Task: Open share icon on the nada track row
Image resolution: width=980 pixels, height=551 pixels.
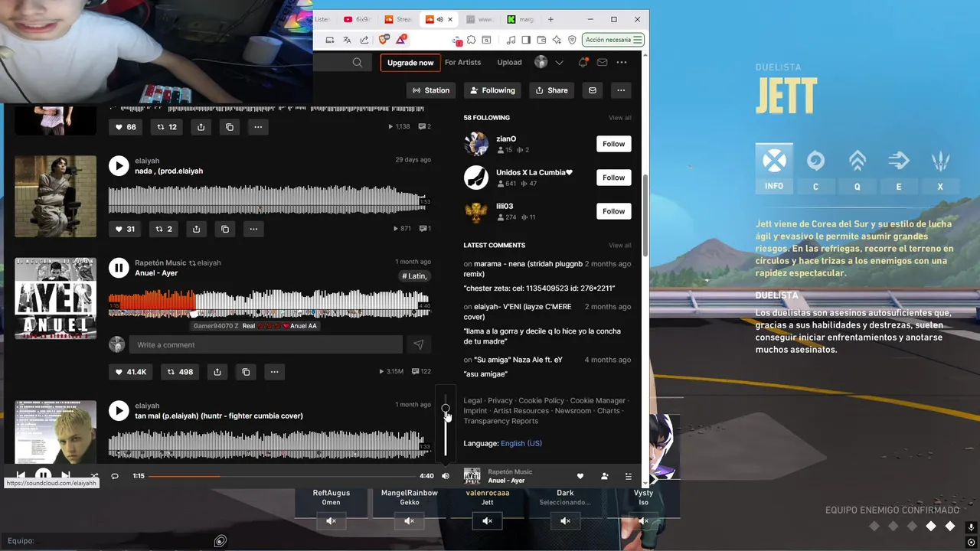Action: coord(197,229)
